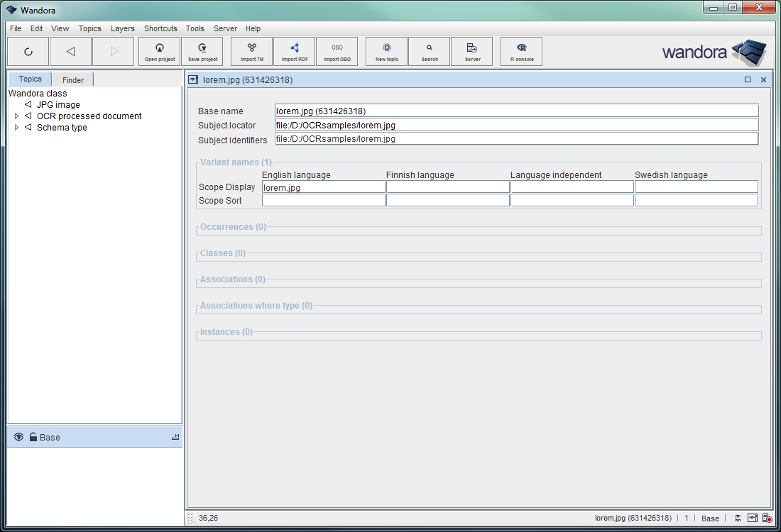Open the Layers menu
Screen dimensions: 781x532
click(122, 29)
